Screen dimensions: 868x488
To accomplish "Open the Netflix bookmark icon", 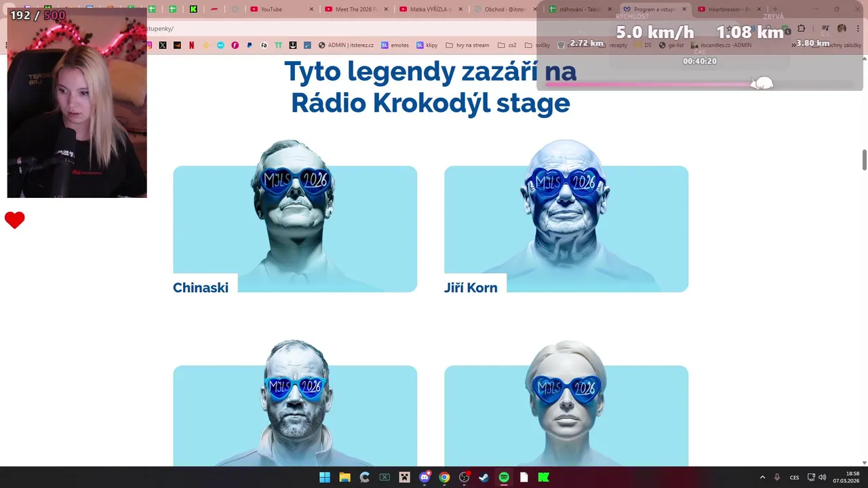I will (x=191, y=45).
